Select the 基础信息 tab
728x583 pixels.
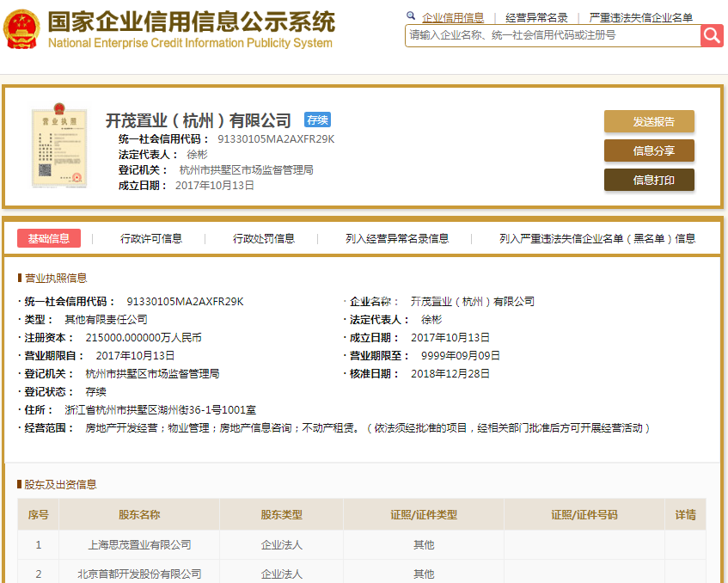pyautogui.click(x=49, y=238)
